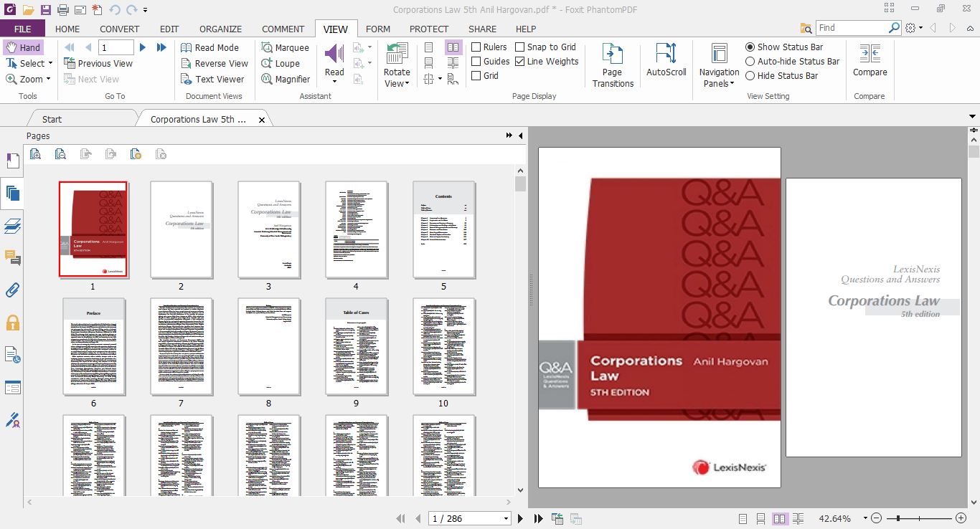Open the Text Viewer
This screenshot has width=980, height=529.
[212, 79]
